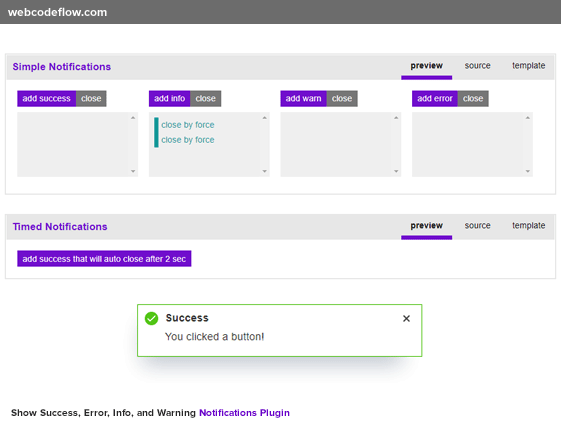Click scroll down arrow in success box

[133, 171]
